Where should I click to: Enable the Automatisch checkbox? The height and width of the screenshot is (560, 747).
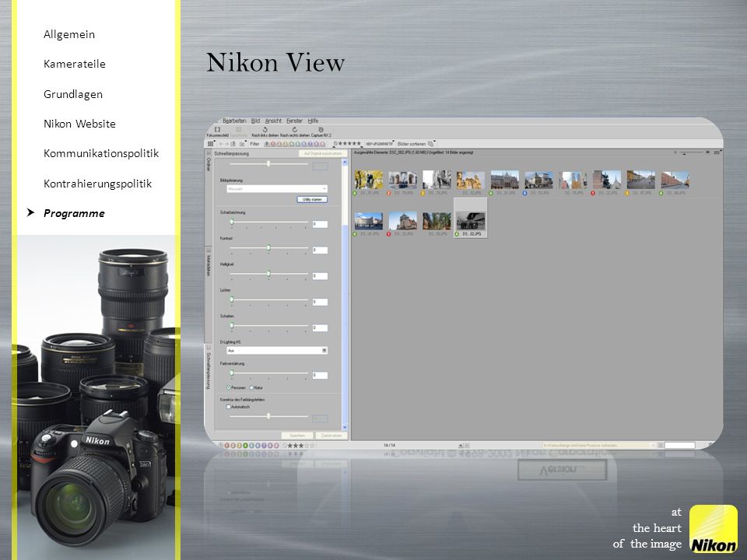click(229, 407)
